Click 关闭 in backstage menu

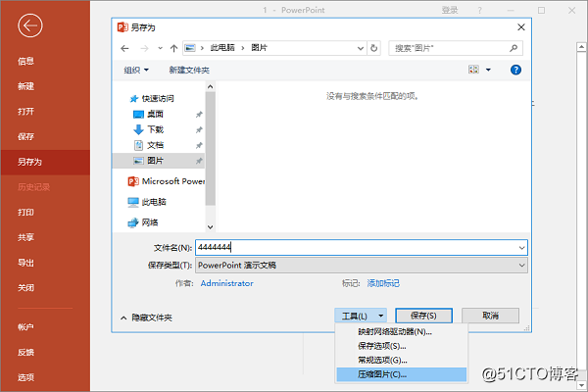coord(25,288)
